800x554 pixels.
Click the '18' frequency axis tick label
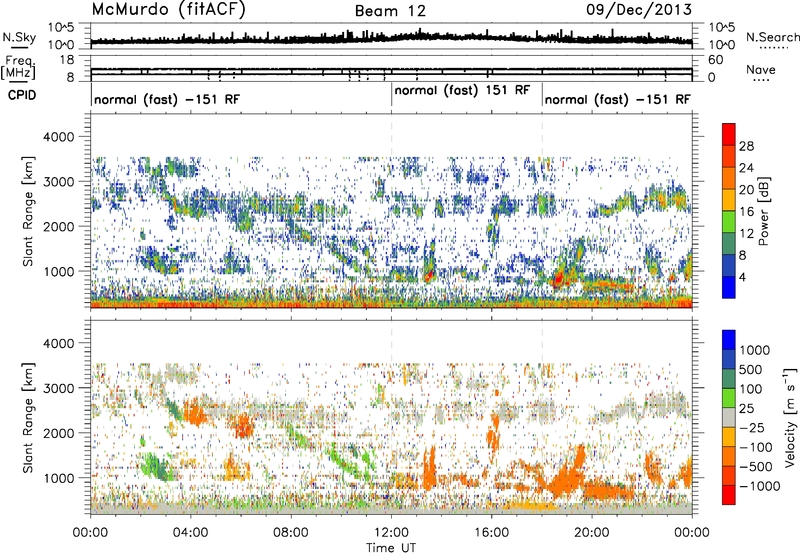point(67,60)
